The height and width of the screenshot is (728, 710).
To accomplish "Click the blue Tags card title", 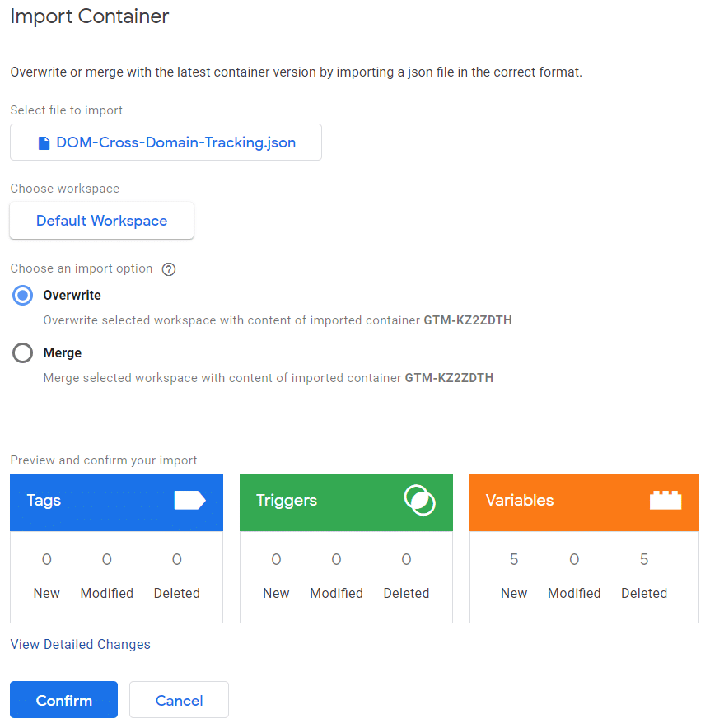I will (44, 501).
